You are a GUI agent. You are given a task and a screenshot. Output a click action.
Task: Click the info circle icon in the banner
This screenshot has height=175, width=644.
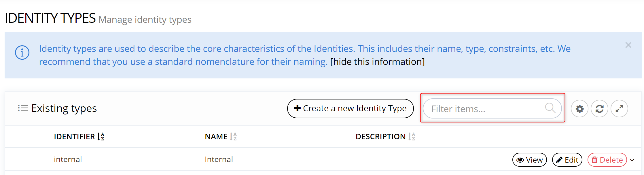(x=22, y=53)
